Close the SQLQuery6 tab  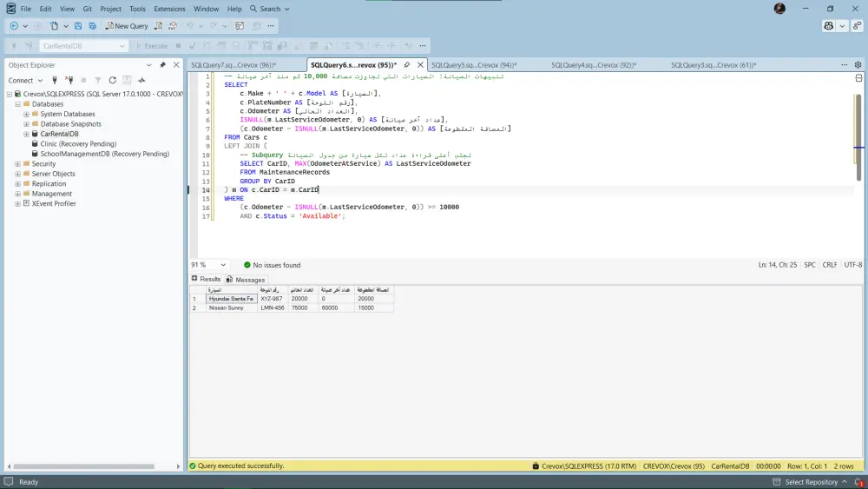pyautogui.click(x=420, y=65)
